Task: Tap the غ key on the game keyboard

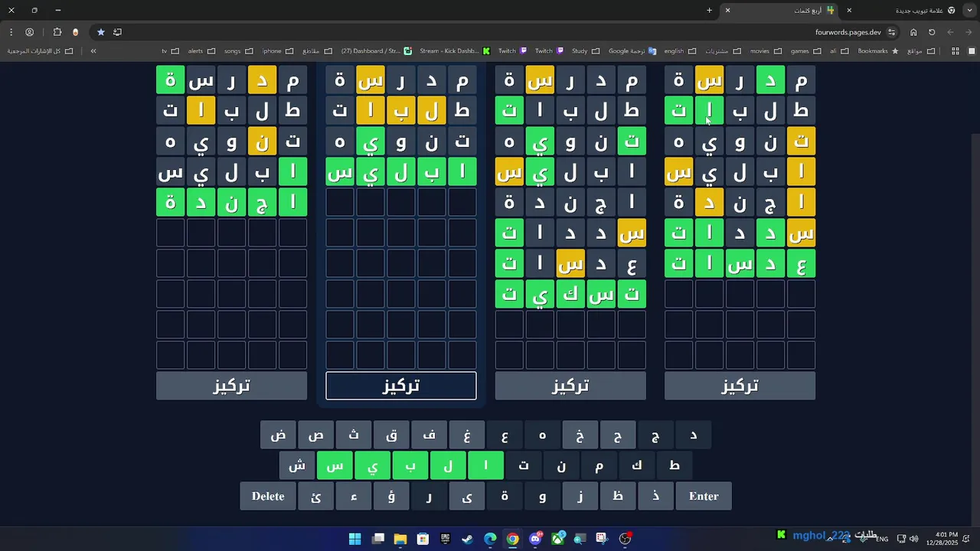Action: tap(467, 435)
